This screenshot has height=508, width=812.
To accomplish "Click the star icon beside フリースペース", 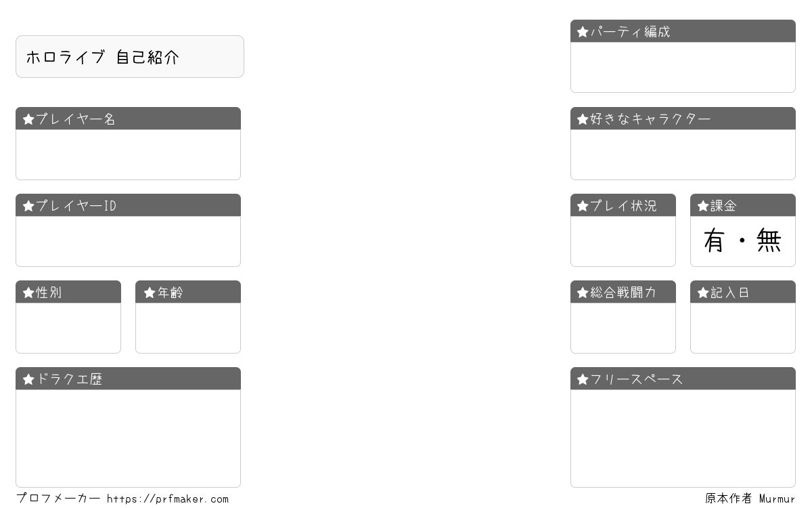I will click(x=583, y=379).
